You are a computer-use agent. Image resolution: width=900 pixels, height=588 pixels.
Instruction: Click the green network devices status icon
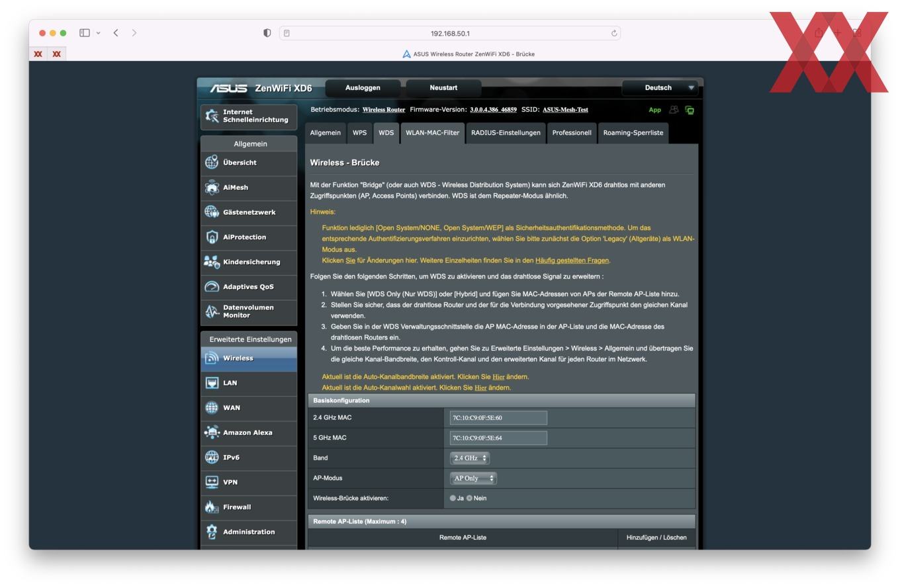(690, 110)
